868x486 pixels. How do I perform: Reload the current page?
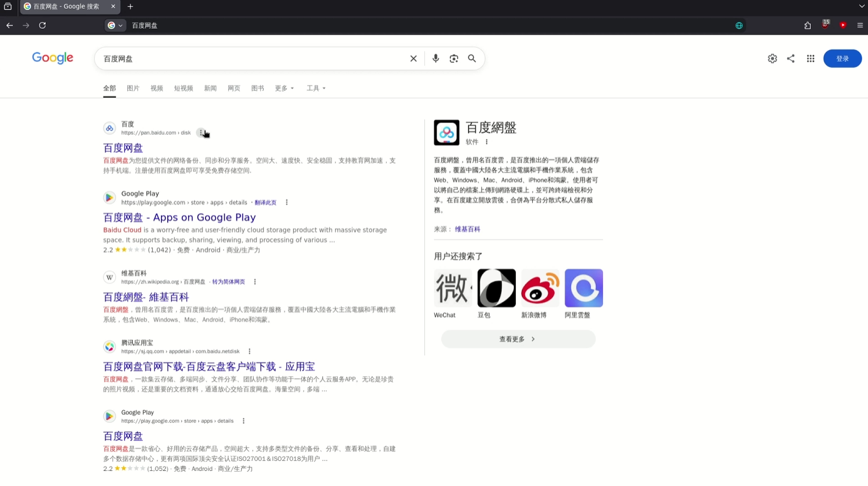click(42, 25)
